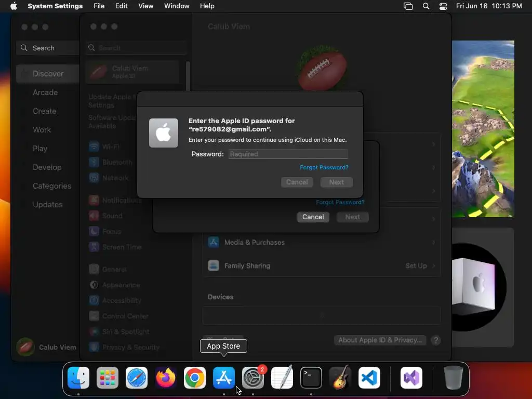532x399 pixels.
Task: Open Calub Viem account in App Store
Action: (x=46, y=347)
